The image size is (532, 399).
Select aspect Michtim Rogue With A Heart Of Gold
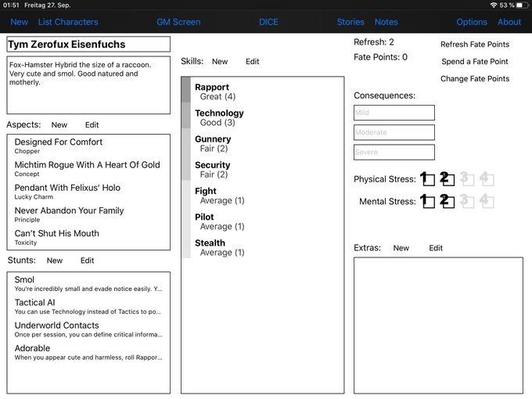[x=88, y=169]
